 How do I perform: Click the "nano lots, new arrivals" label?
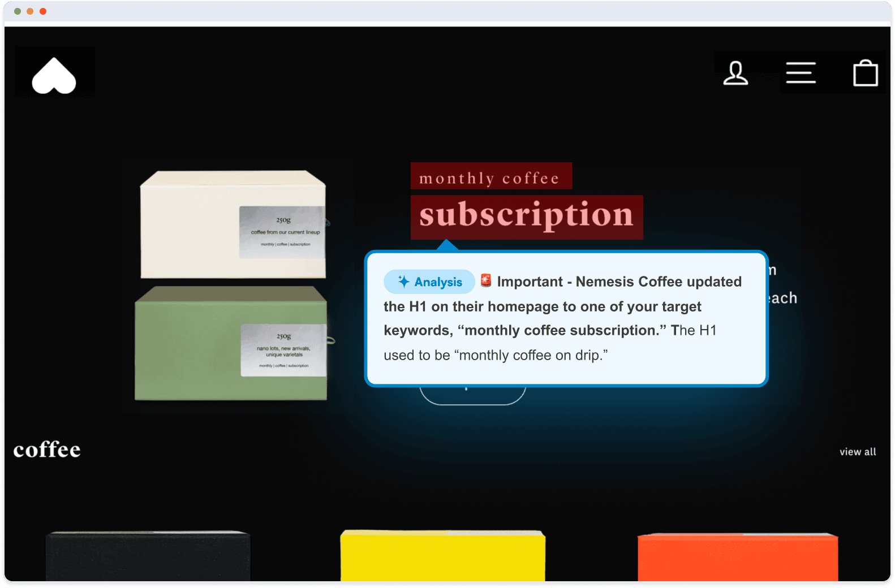pyautogui.click(x=283, y=352)
